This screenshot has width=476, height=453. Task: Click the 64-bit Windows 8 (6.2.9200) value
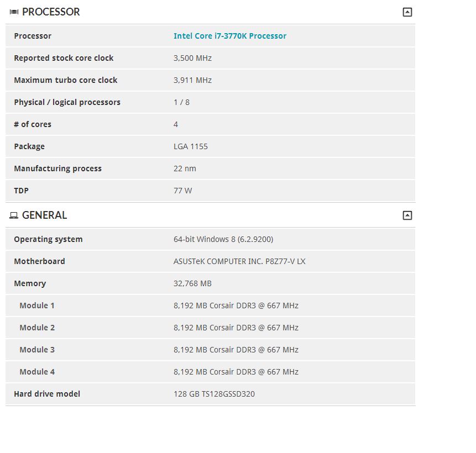(x=223, y=239)
